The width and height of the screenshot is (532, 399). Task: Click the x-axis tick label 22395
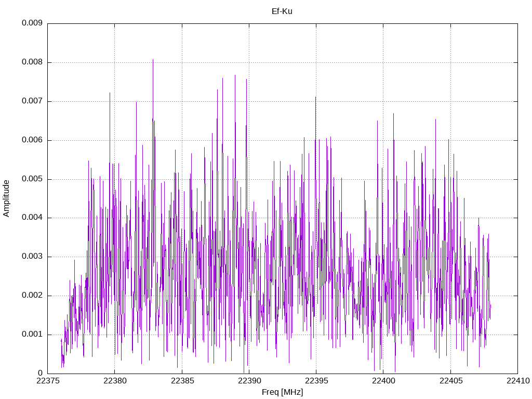[x=316, y=381]
